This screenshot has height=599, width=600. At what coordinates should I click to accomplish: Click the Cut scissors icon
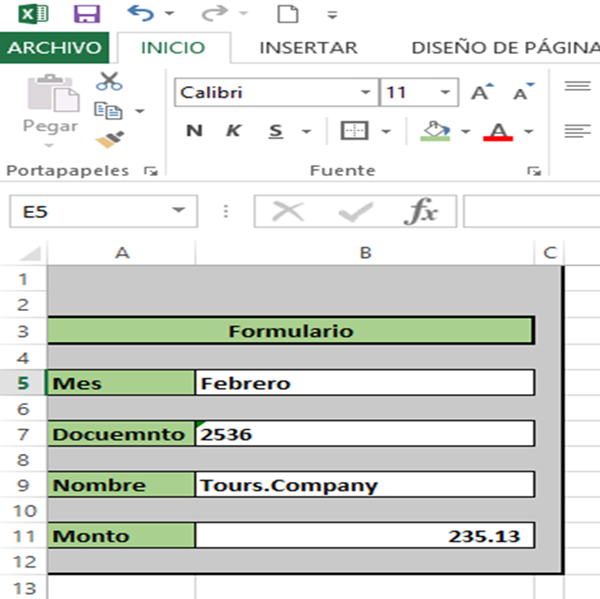[x=109, y=81]
